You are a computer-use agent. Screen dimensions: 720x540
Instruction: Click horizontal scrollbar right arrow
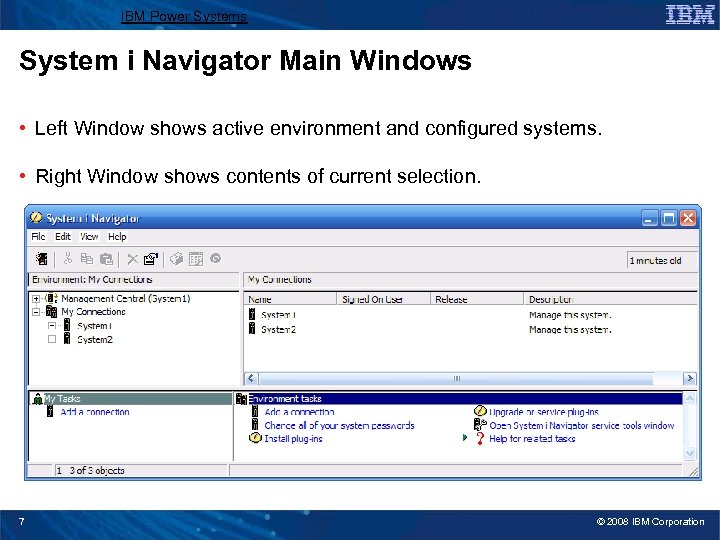(x=689, y=378)
